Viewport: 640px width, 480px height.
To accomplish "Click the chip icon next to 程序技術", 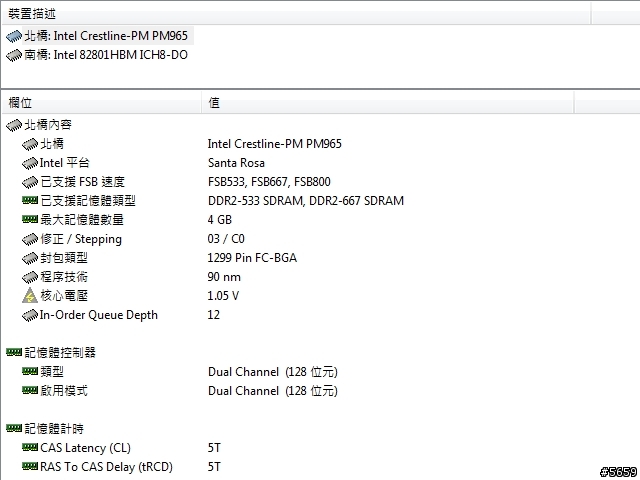I will tap(30, 277).
